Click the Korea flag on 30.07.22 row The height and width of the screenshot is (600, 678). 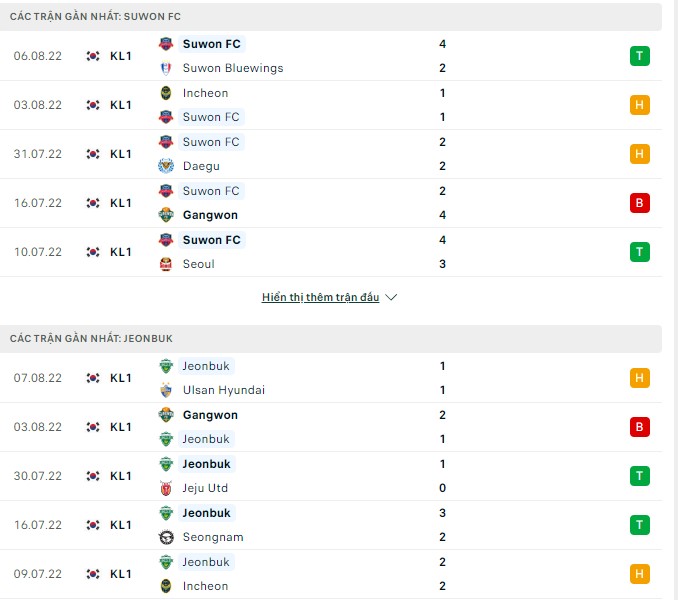(93, 476)
